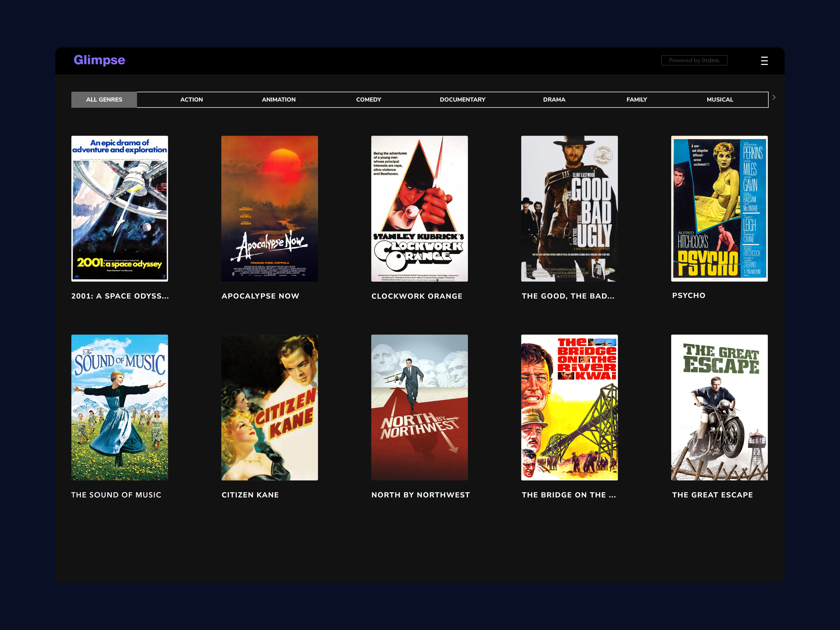Screen dimensions: 840x630
Task: Filter by Musical genre
Action: (x=719, y=100)
